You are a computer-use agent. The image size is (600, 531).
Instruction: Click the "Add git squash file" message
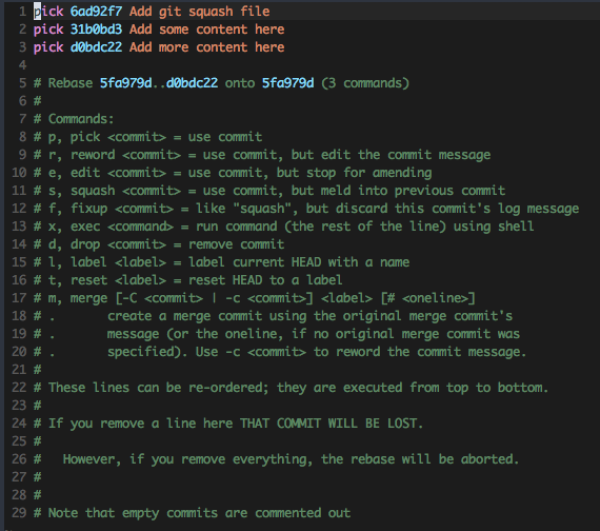[x=199, y=10]
